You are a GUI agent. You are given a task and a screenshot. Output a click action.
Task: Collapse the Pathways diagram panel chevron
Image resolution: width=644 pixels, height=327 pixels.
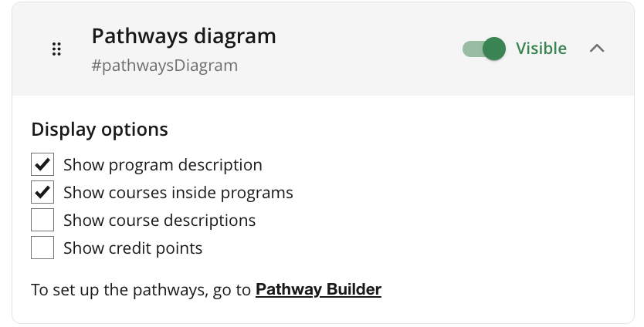tap(596, 49)
